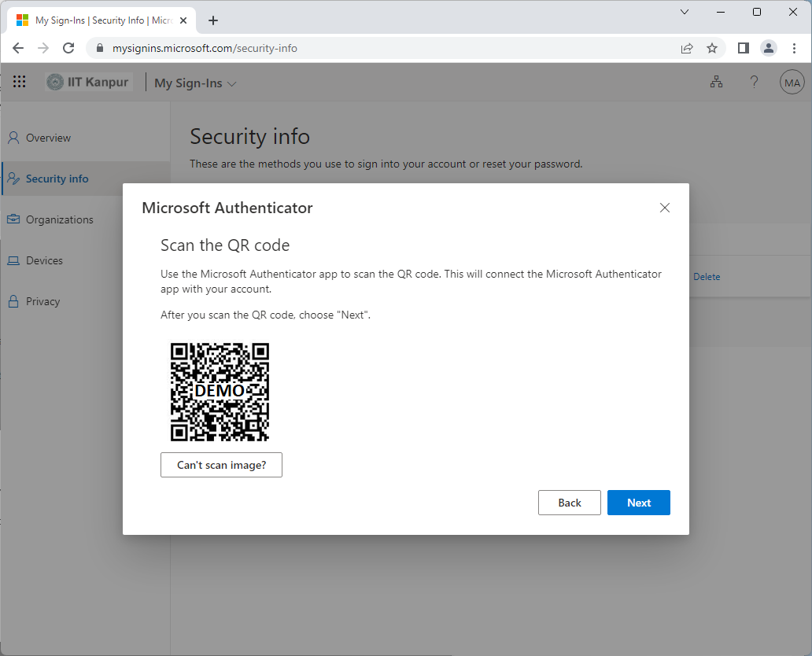This screenshot has width=812, height=656.
Task: Click the "Can't scan image?" button
Action: (221, 464)
